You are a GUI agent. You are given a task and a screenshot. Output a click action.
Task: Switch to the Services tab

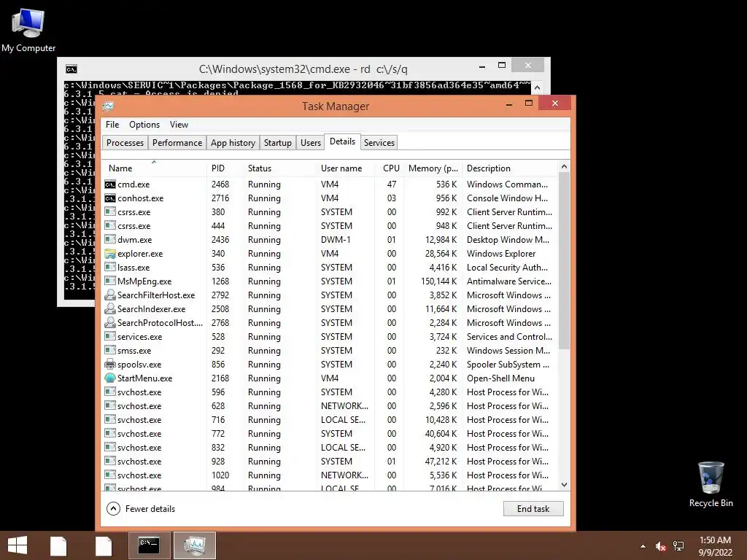coord(379,142)
